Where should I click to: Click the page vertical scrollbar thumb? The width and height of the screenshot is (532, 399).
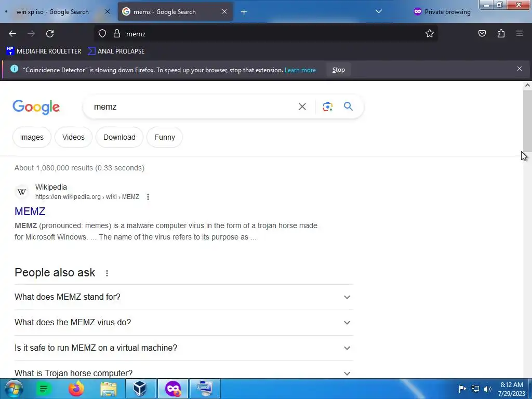[x=527, y=121]
